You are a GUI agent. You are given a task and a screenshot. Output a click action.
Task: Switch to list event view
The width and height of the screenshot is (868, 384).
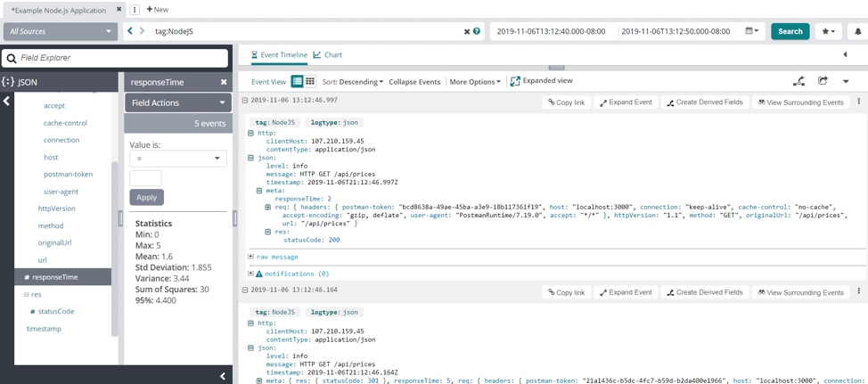coord(298,81)
